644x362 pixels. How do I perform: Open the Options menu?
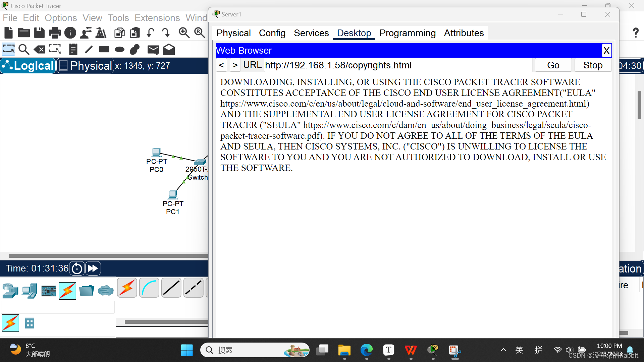61,18
